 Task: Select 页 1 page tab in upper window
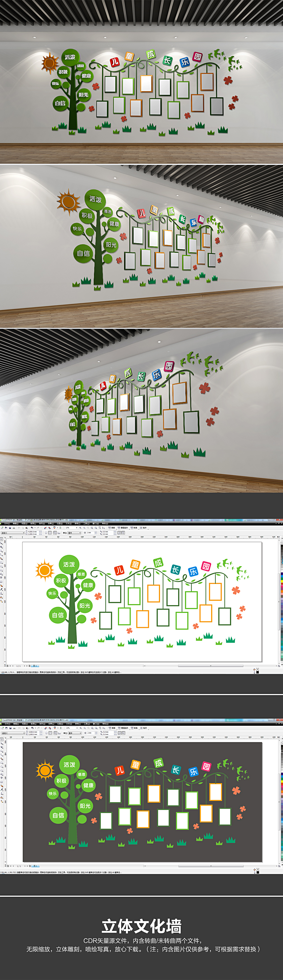pyautogui.click(x=34, y=666)
